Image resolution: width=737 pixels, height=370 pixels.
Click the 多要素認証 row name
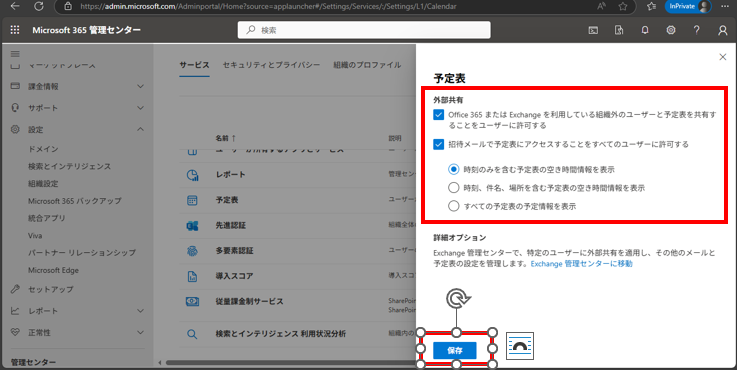pos(234,251)
